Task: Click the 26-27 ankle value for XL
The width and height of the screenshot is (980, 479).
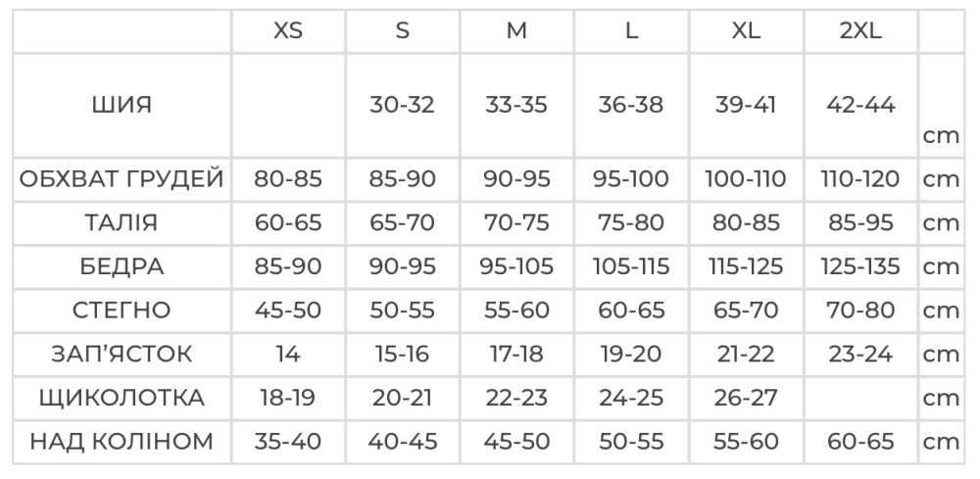Action: (746, 398)
